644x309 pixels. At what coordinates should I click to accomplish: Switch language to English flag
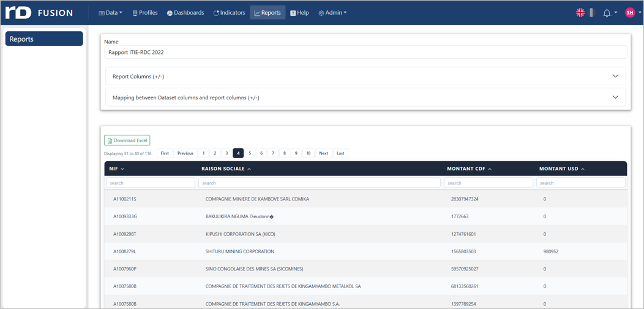[x=580, y=13]
